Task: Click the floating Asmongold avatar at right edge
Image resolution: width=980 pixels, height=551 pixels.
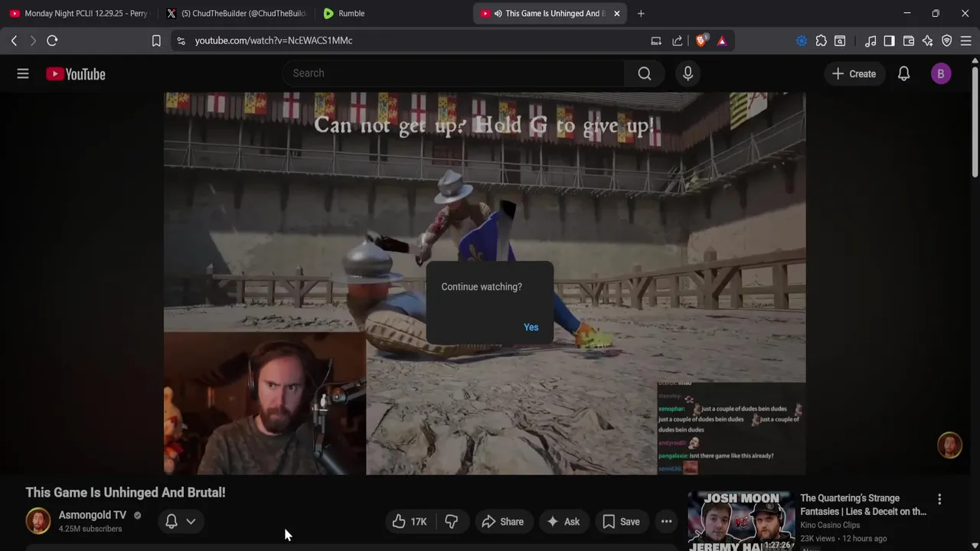Action: click(949, 445)
